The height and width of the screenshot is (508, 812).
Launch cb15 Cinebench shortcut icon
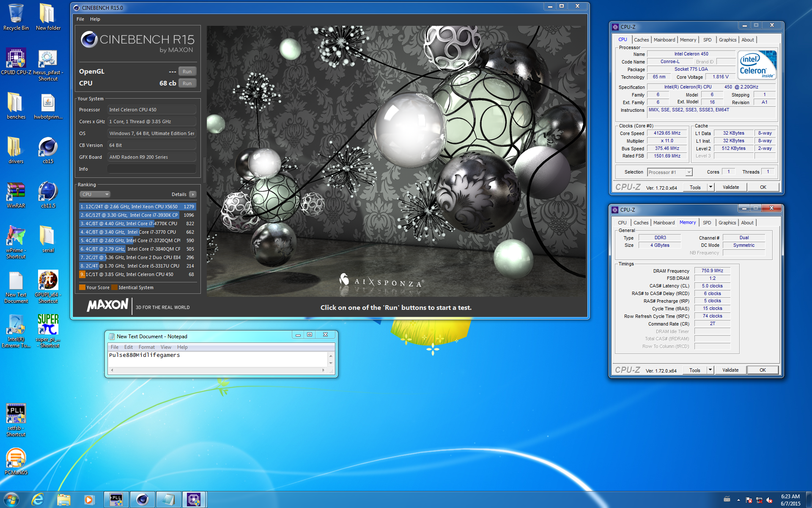pos(48,150)
